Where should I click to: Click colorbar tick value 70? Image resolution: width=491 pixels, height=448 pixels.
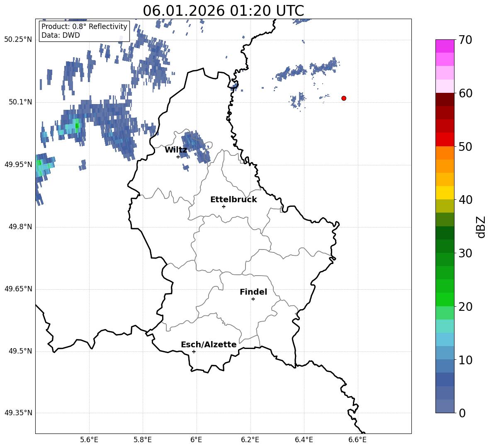pyautogui.click(x=465, y=40)
